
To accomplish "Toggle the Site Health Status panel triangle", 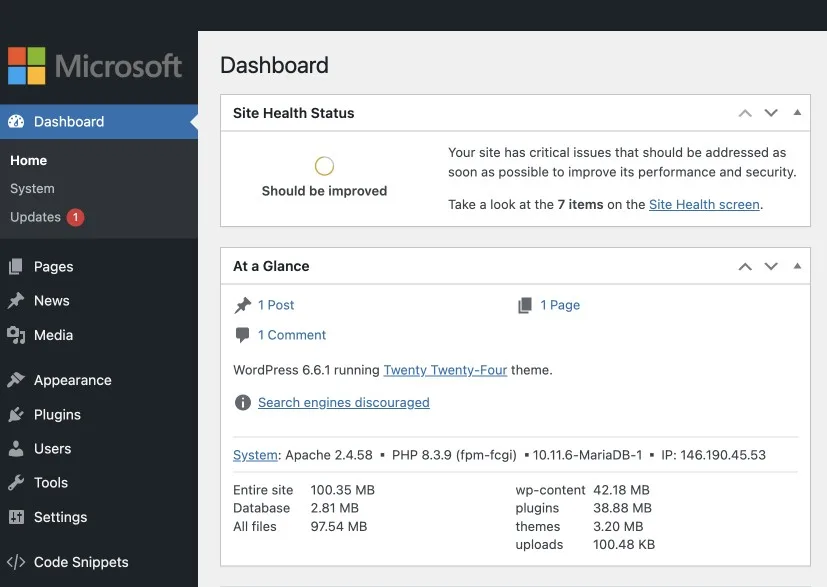I will pyautogui.click(x=797, y=112).
